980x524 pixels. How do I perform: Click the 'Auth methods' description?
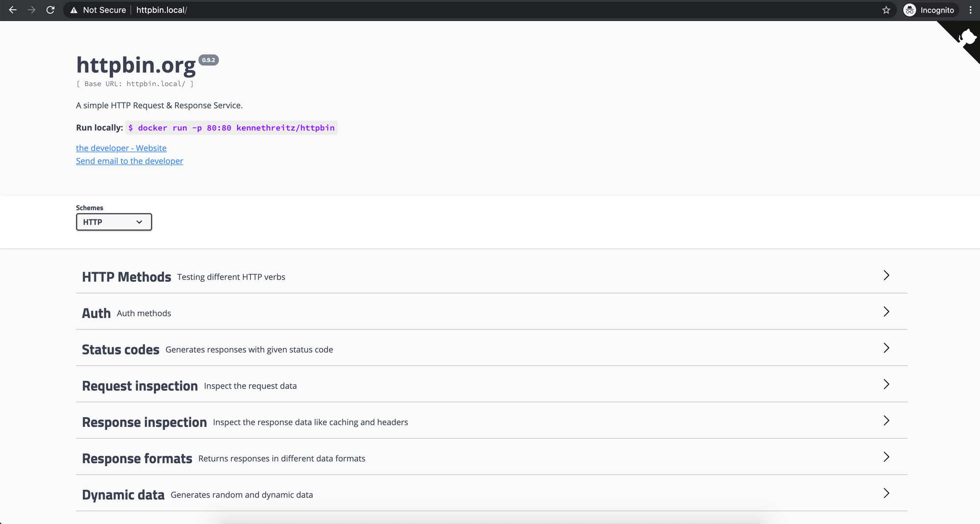(x=144, y=313)
